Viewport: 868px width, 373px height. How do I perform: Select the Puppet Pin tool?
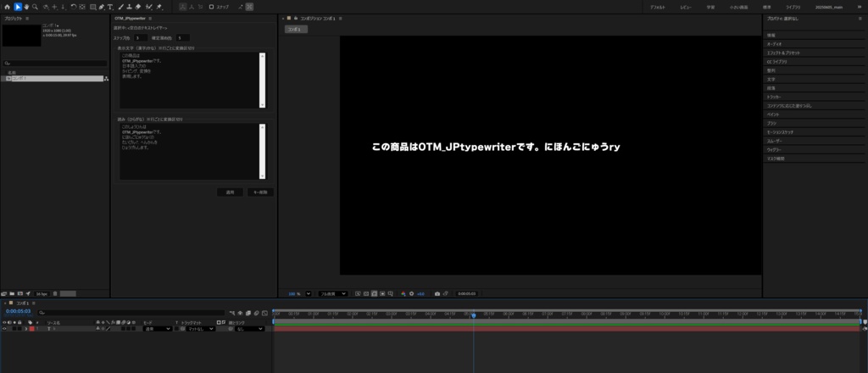[159, 7]
